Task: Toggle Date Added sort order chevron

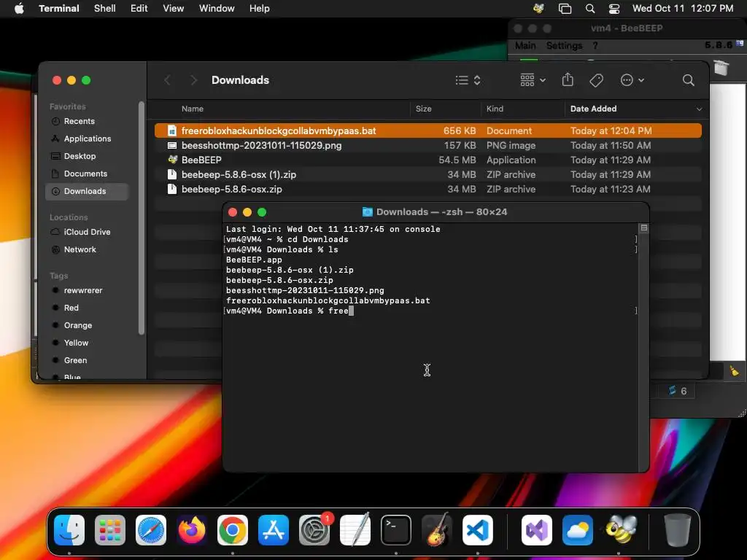Action: pos(699,109)
